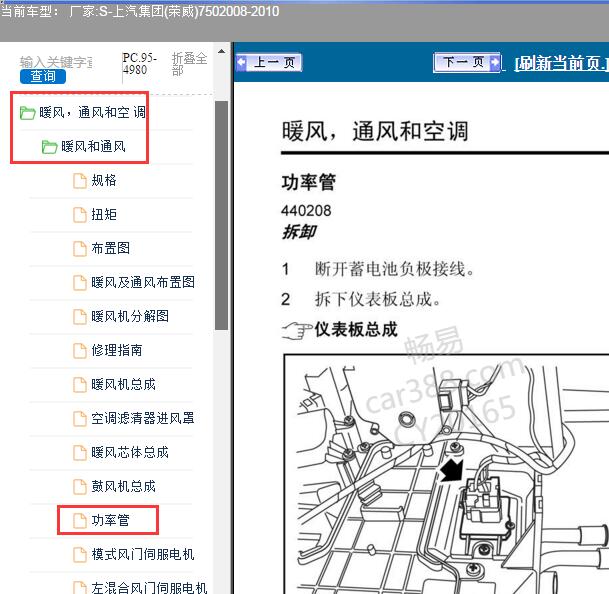Select the 暖风和通风 tree node
The width and height of the screenshot is (609, 594).
pos(93,146)
